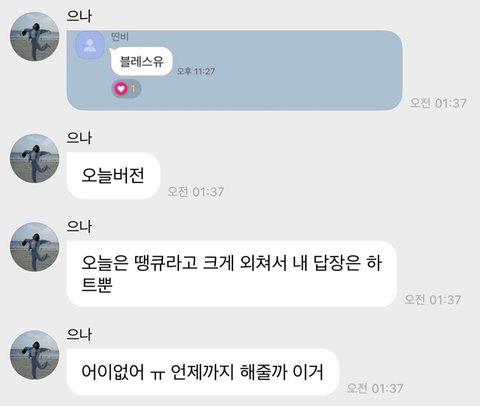The height and width of the screenshot is (406, 480).
Task: Click 으나 name above 어이없어 message
Action: click(79, 334)
